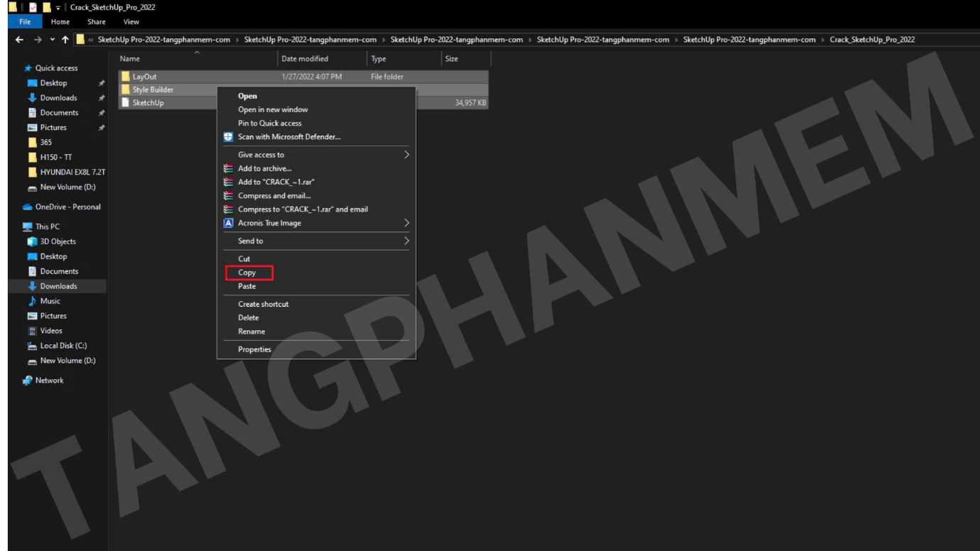This screenshot has width=980, height=551.
Task: Choose Open in the context menu
Action: click(x=248, y=97)
